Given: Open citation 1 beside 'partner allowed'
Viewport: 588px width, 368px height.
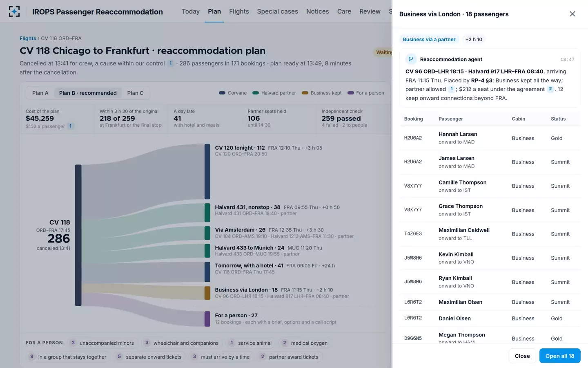Looking at the screenshot, I should tap(452, 89).
